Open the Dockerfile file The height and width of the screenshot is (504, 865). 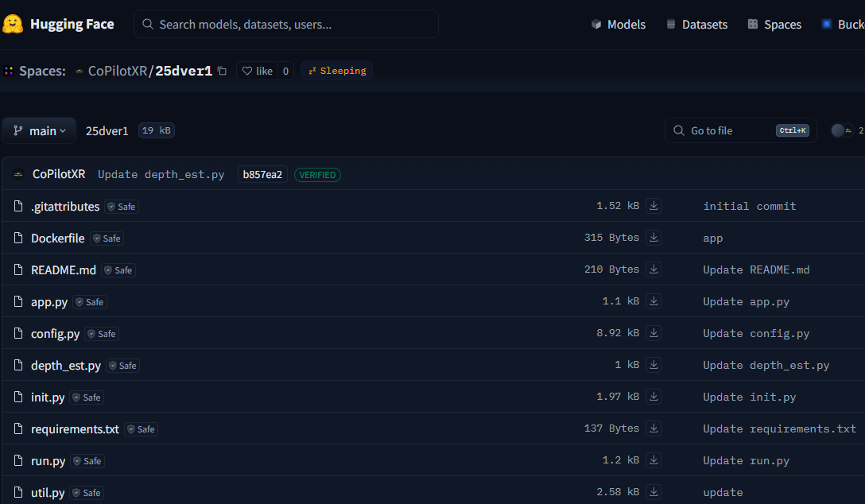[x=57, y=238]
